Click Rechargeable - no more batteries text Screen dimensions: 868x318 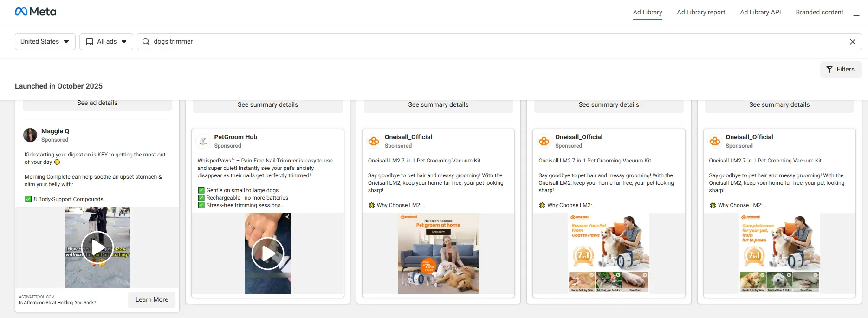(247, 198)
